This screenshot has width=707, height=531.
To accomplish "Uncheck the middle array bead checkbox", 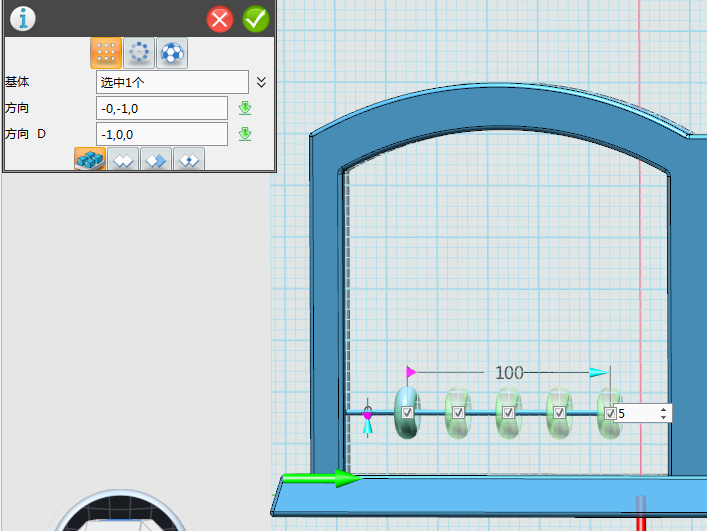I will 508,412.
